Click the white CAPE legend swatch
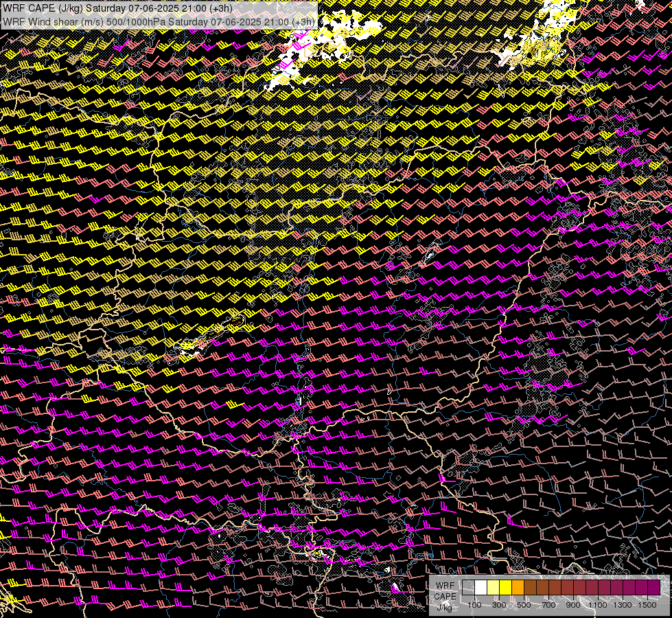The height and width of the screenshot is (618, 672). pyautogui.click(x=481, y=588)
